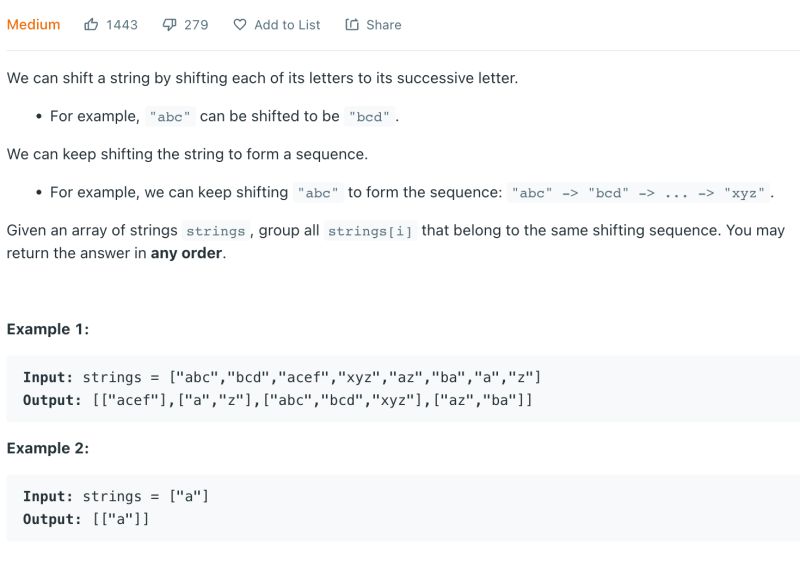Upvote the problem with the thumbs-up icon
Viewport: 800px width, 561px height.
click(91, 24)
